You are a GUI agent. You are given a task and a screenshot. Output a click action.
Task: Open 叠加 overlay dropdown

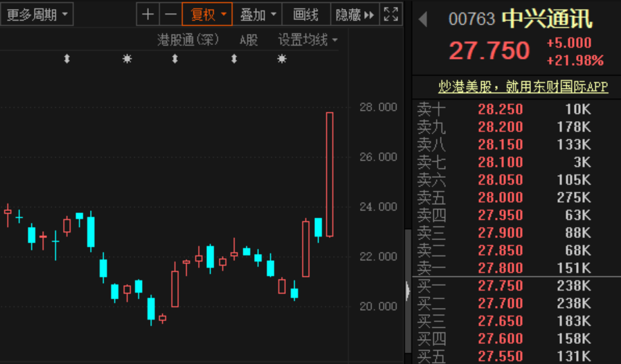click(x=258, y=15)
